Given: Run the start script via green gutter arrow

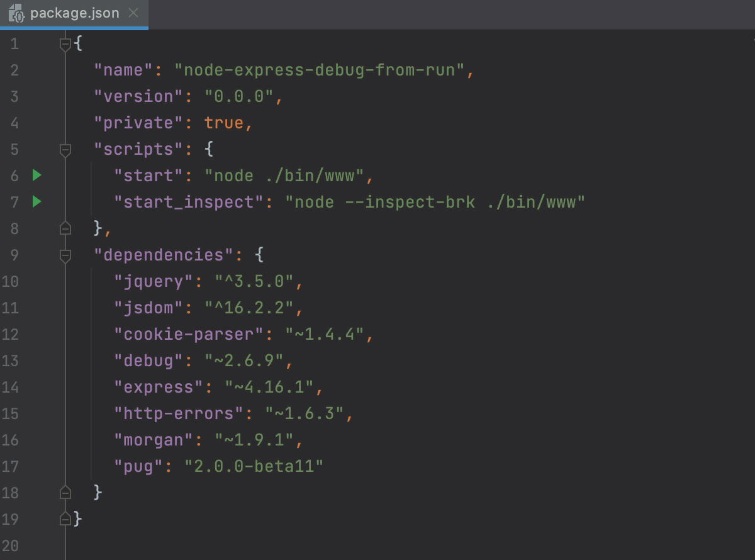Looking at the screenshot, I should pyautogui.click(x=36, y=176).
